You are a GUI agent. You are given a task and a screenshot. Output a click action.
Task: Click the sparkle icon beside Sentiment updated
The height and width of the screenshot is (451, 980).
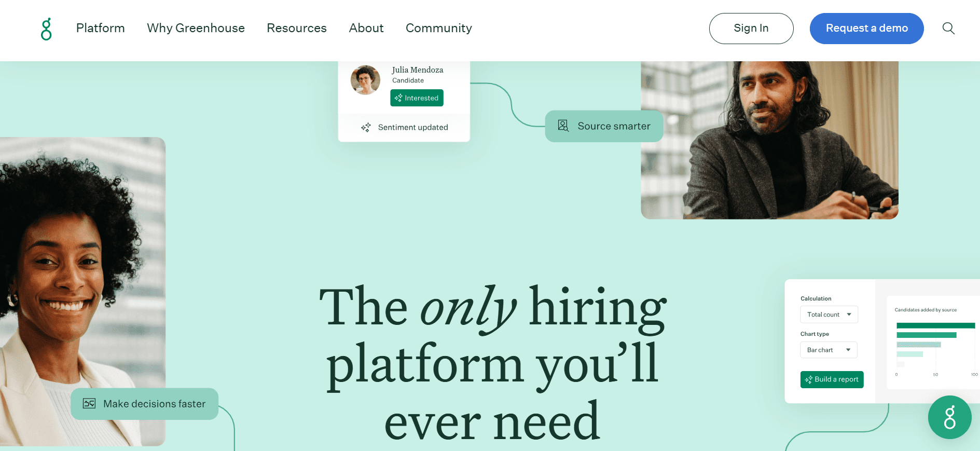366,127
